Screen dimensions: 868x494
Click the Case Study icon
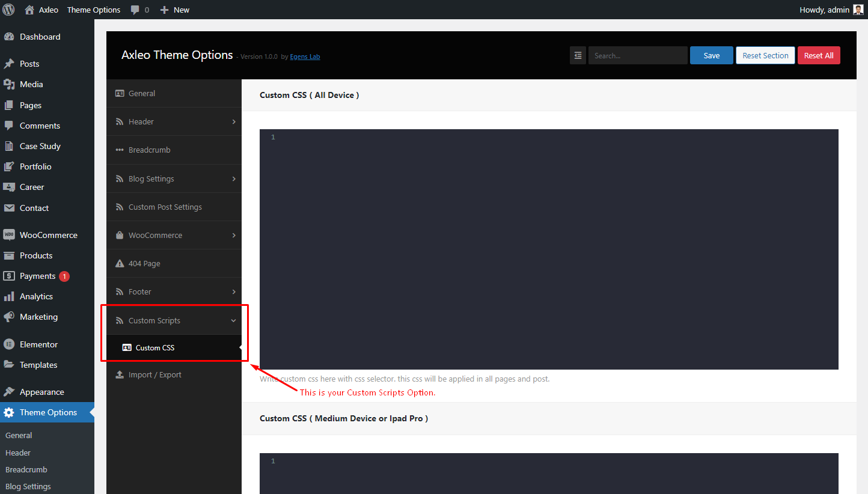(x=9, y=146)
